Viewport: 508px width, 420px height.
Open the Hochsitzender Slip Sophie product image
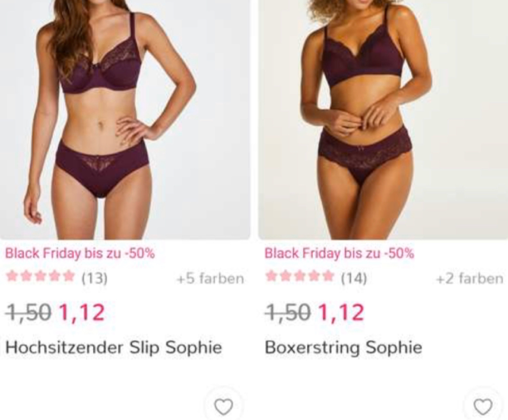[125, 120]
